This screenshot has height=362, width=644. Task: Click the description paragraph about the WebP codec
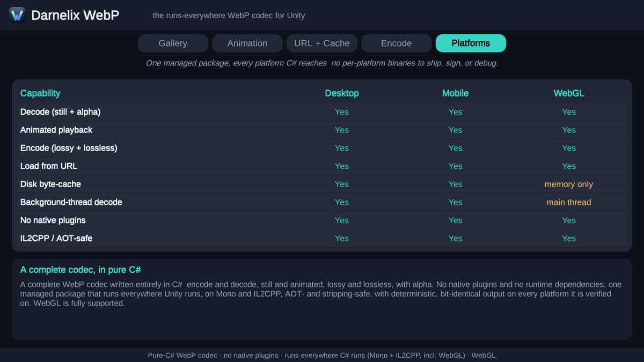click(x=321, y=293)
